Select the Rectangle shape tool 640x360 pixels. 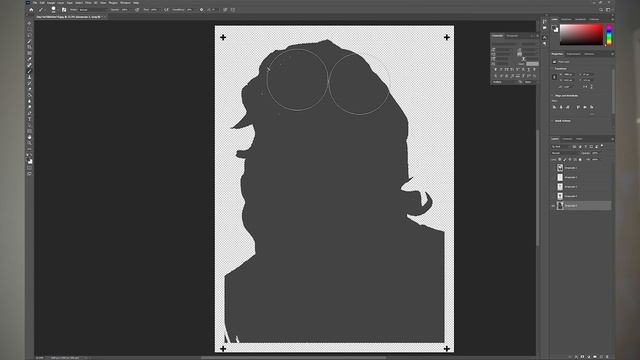pyautogui.click(x=29, y=131)
